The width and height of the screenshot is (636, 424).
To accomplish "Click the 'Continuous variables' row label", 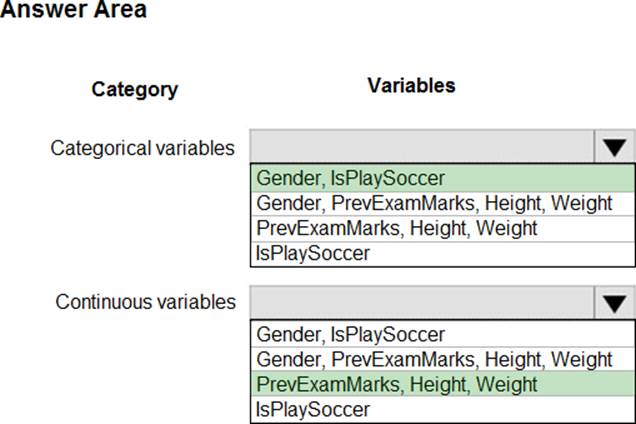I will 146,301.
